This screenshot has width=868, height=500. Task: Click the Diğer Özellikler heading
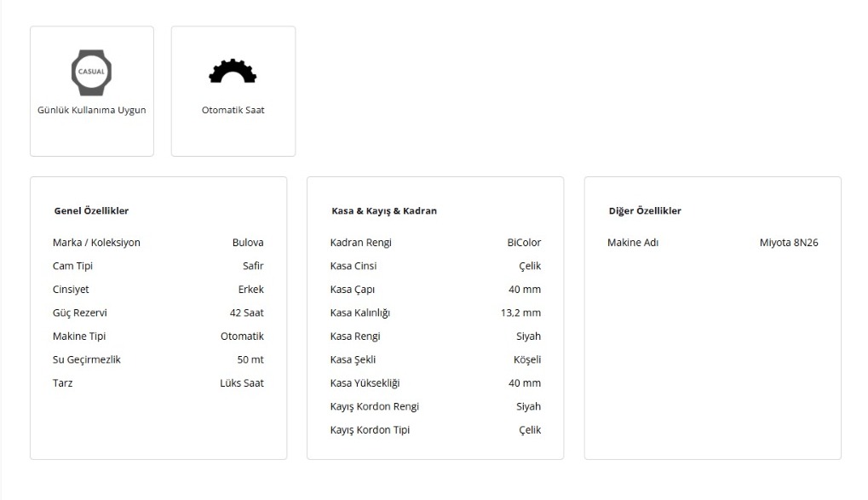[645, 210]
